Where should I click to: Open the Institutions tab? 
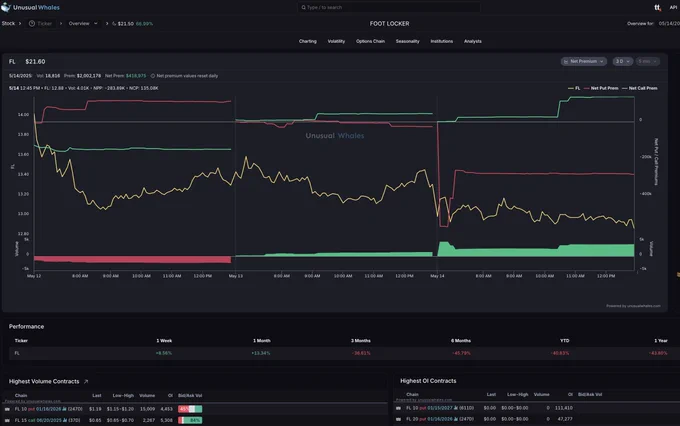(x=441, y=41)
